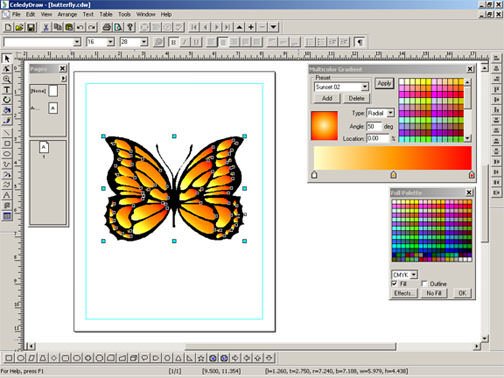This screenshot has width=504, height=378.
Task: Click the radial gradient preview swatch
Action: point(324,125)
